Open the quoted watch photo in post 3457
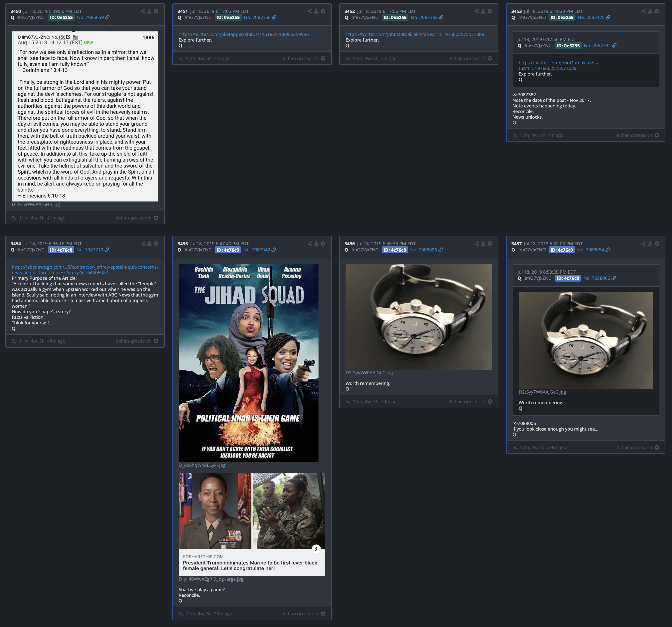Viewport: 672px width, 627px height. 586,341
